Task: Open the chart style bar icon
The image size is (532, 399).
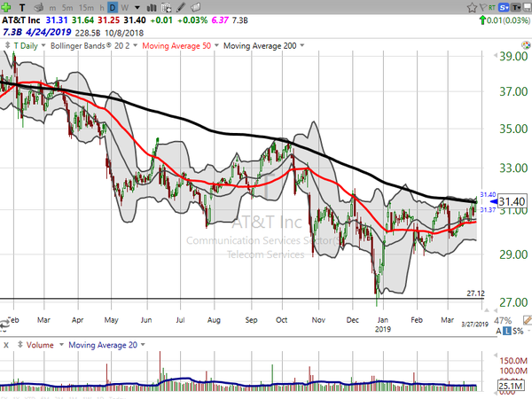Action: click(x=152, y=7)
